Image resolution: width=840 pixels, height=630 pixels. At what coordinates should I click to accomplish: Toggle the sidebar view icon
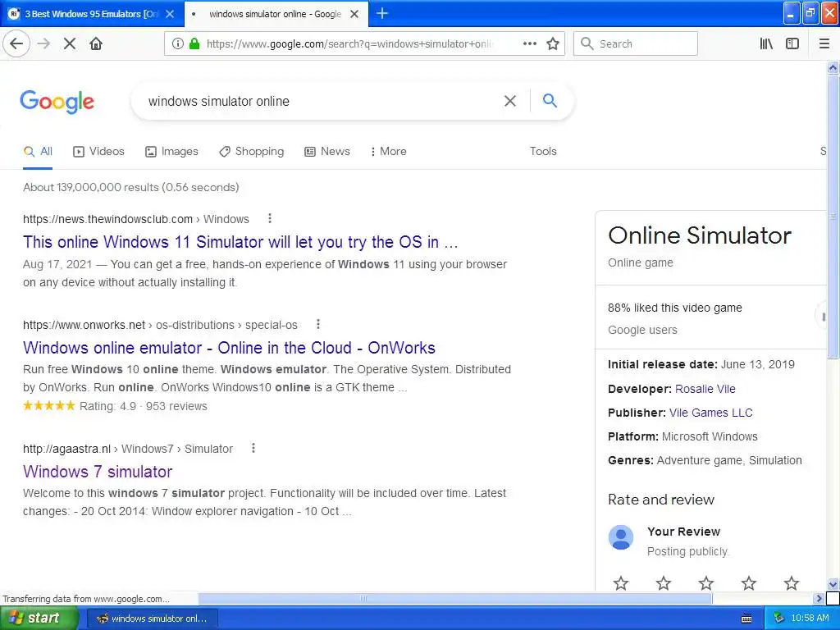[792, 44]
